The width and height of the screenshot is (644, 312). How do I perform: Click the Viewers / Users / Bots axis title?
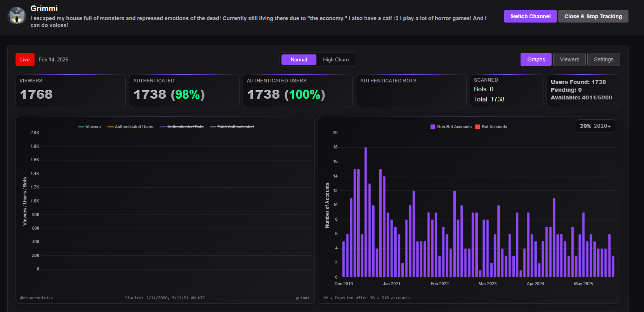coord(25,201)
